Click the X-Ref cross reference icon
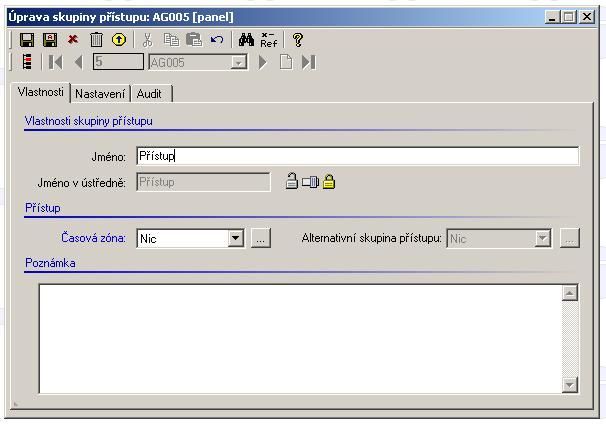Viewport: 606px width, 432px height. pyautogui.click(x=268, y=39)
